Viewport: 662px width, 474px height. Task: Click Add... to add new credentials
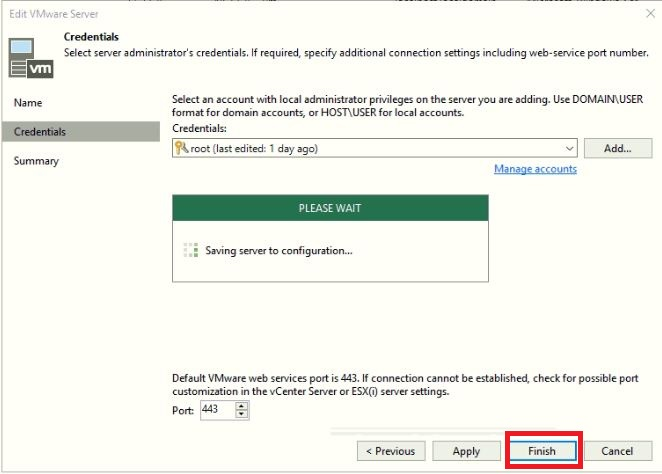(x=618, y=148)
